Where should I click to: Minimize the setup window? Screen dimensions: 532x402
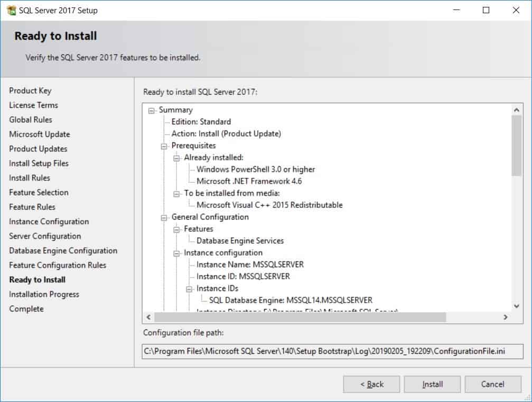point(456,10)
